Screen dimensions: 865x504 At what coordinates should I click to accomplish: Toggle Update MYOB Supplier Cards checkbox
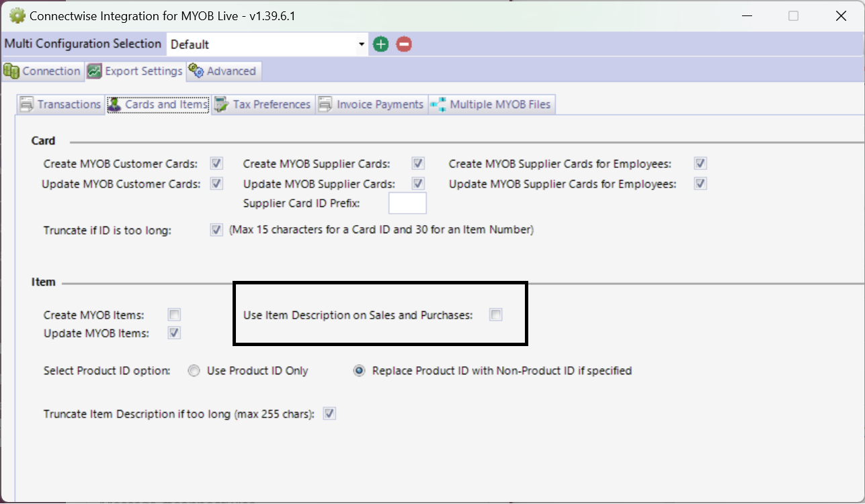[x=418, y=183]
